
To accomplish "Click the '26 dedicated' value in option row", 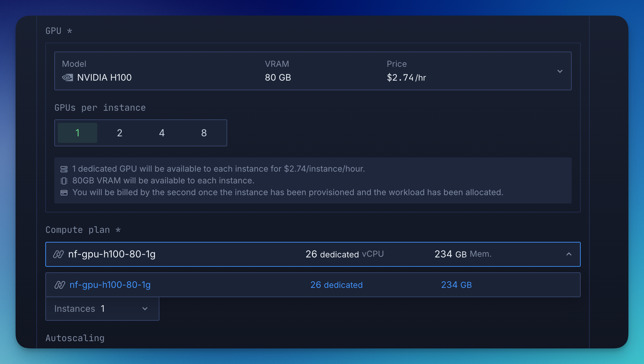I will [337, 285].
